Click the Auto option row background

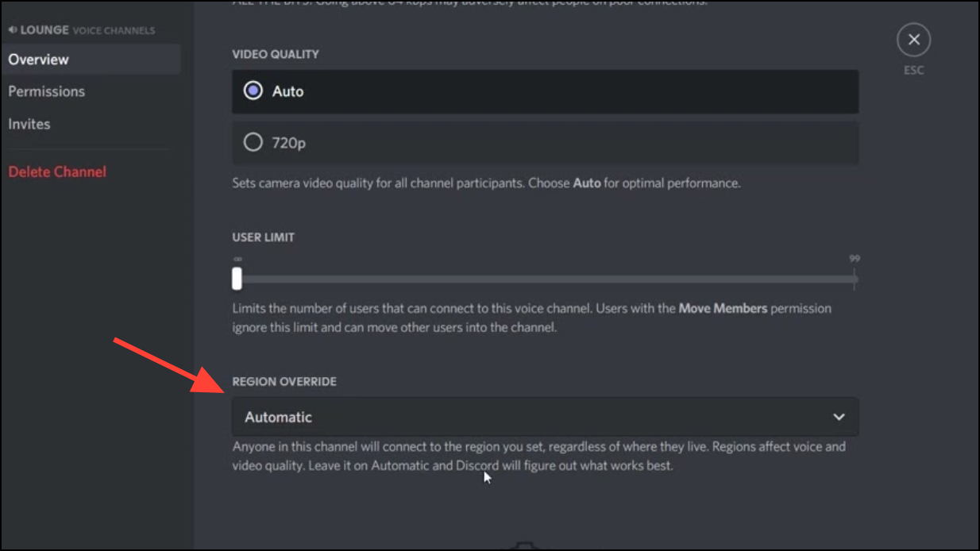[x=545, y=91]
